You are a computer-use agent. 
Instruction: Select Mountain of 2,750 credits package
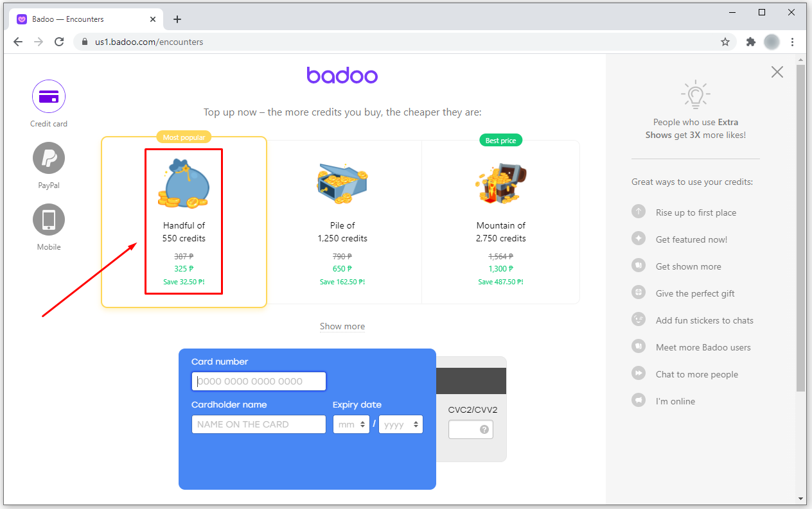point(500,221)
